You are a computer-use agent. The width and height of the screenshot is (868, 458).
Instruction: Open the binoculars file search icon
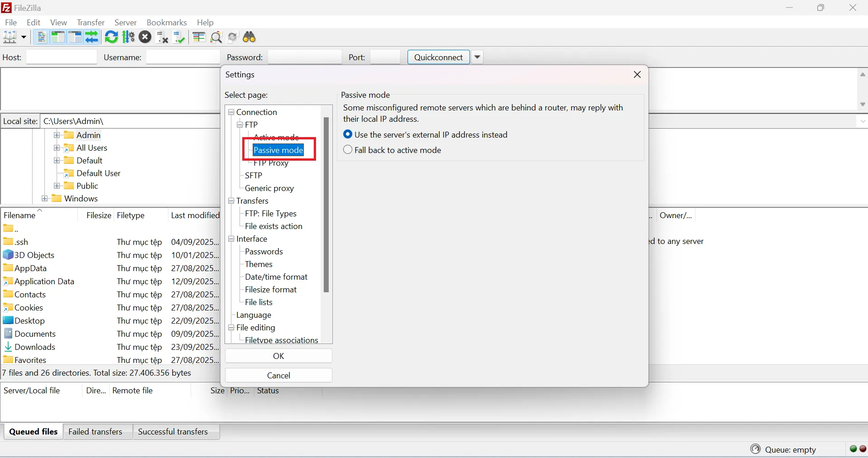click(x=249, y=37)
